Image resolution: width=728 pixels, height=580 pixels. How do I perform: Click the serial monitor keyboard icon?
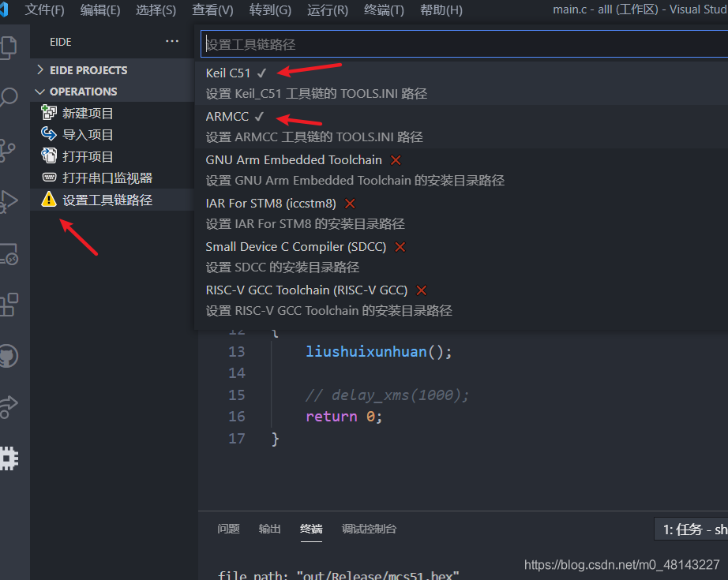[49, 178]
